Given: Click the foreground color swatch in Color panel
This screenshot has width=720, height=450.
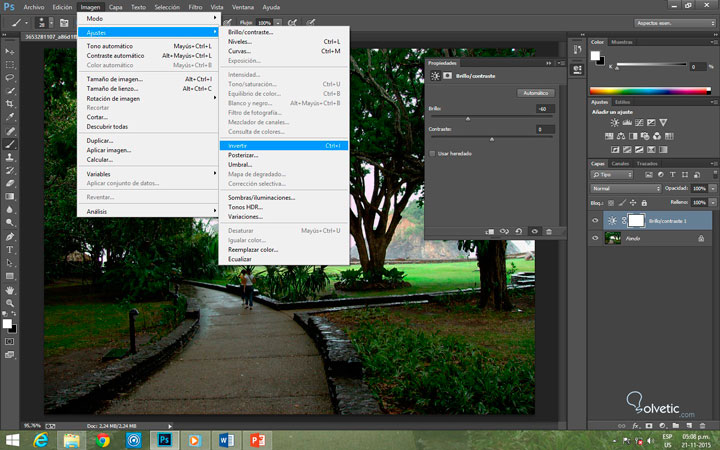Looking at the screenshot, I should pos(595,56).
